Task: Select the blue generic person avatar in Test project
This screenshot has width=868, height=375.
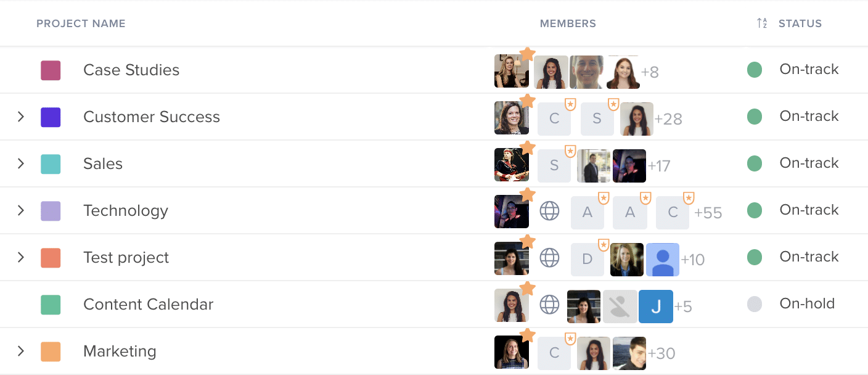Action: (662, 260)
